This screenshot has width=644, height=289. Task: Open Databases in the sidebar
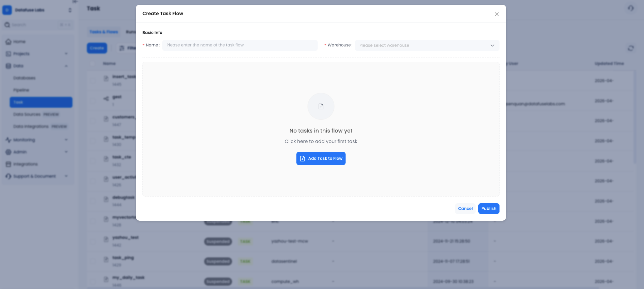(24, 78)
